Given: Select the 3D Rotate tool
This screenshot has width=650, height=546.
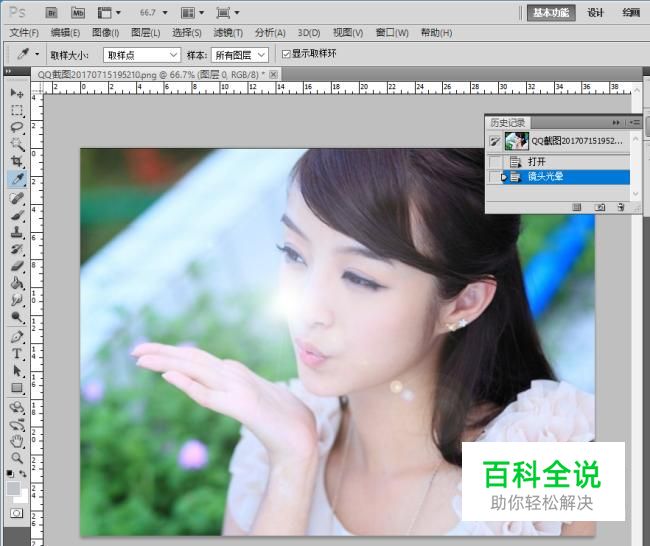Looking at the screenshot, I should coord(17,408).
